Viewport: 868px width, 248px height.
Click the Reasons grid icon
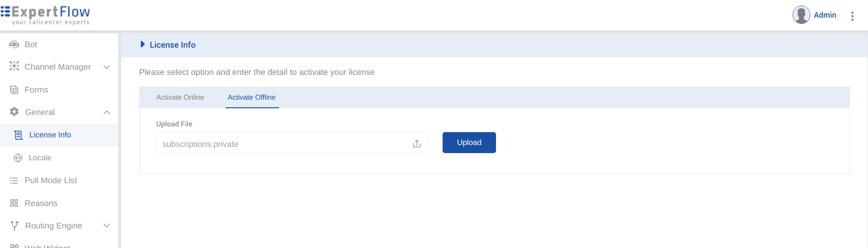pyautogui.click(x=14, y=203)
